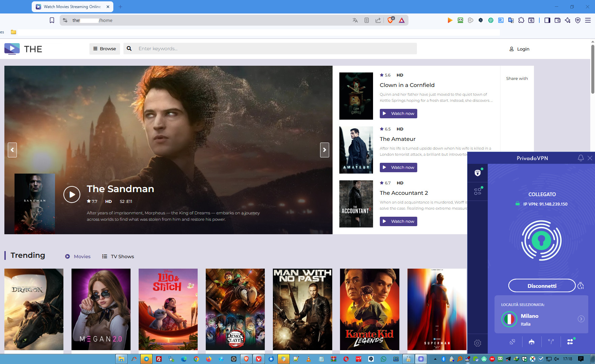Screen dimensions: 595x364
Task: Open the Browse menu on the site
Action: coord(105,49)
